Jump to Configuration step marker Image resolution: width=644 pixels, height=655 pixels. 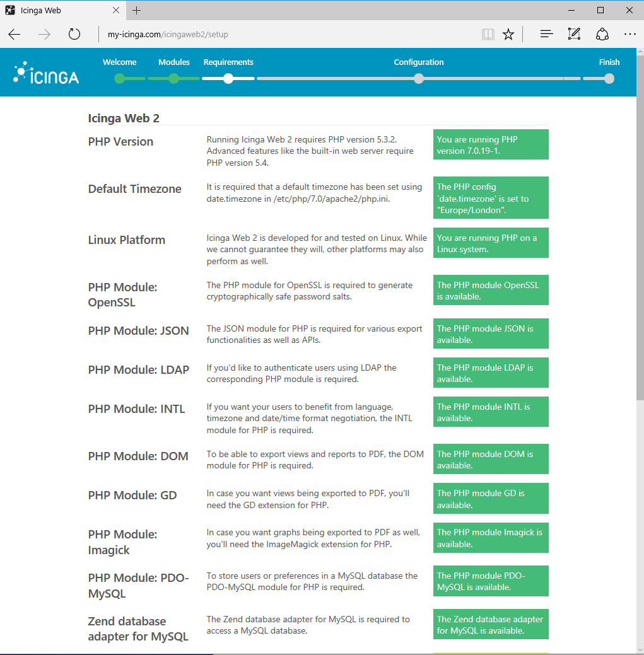point(419,78)
